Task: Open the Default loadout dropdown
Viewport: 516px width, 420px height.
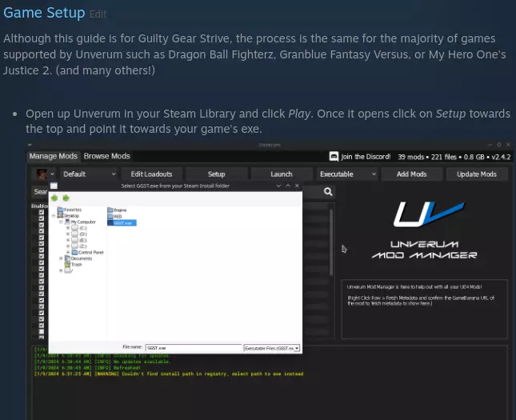Action: coord(89,174)
